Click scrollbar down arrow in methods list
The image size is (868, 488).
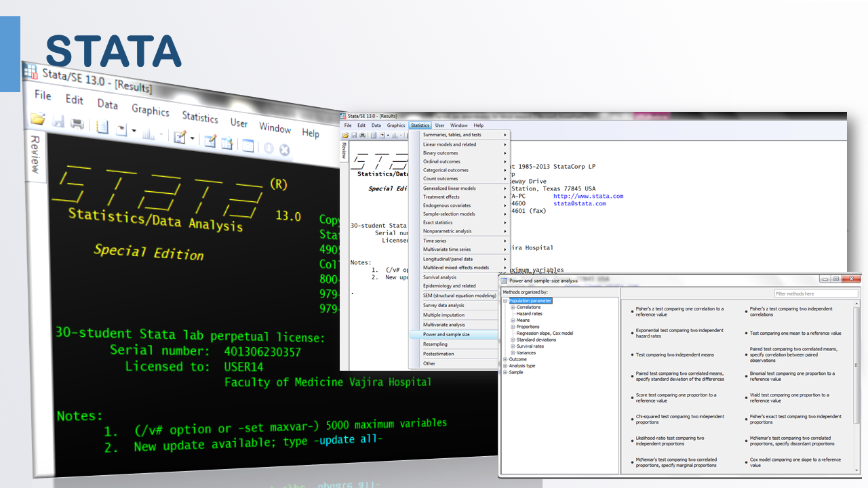(856, 470)
